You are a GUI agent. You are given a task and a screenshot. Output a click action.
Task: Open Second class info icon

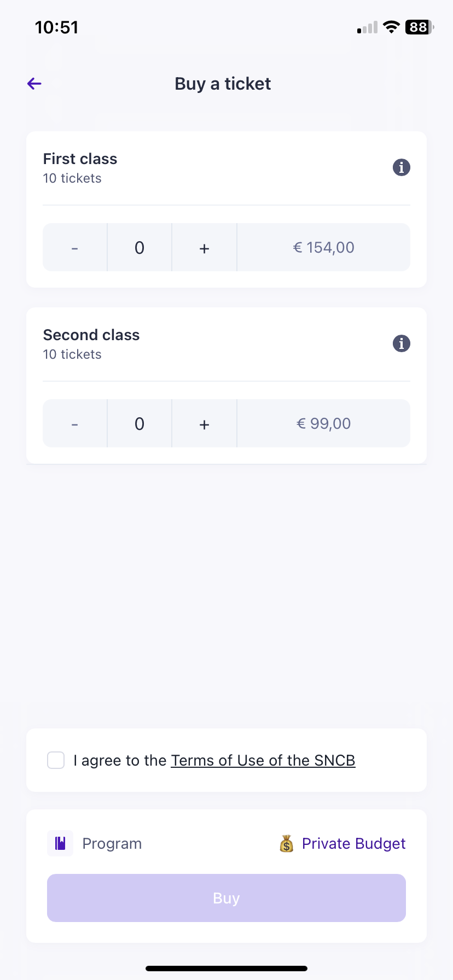401,343
